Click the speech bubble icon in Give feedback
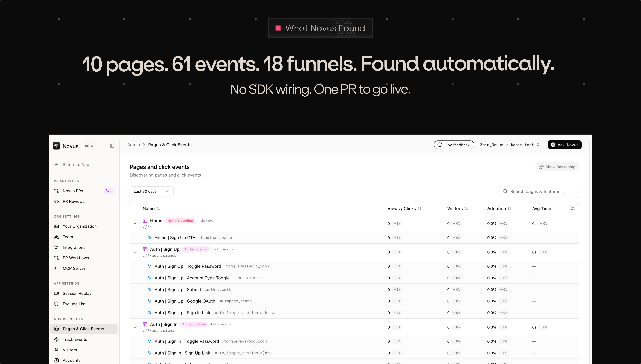641x364 pixels. point(440,145)
